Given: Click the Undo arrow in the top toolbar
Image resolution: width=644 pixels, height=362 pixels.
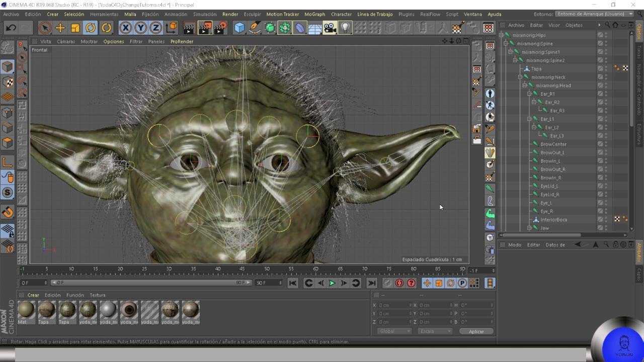Looking at the screenshot, I should 11,28.
